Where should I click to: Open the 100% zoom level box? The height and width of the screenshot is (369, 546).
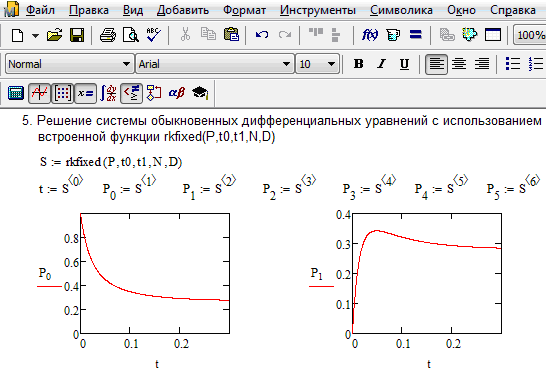(x=530, y=35)
